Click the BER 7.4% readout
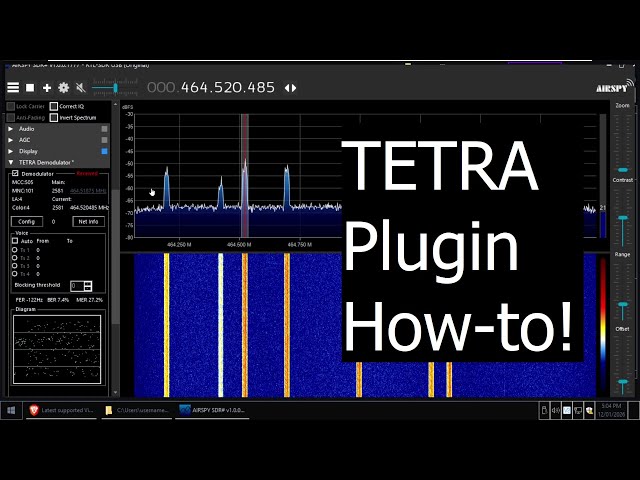640x480 pixels. [x=58, y=300]
